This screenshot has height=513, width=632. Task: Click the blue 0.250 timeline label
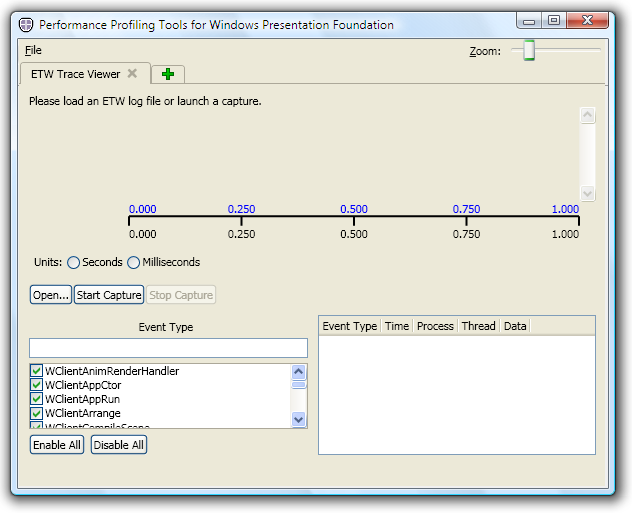(241, 209)
